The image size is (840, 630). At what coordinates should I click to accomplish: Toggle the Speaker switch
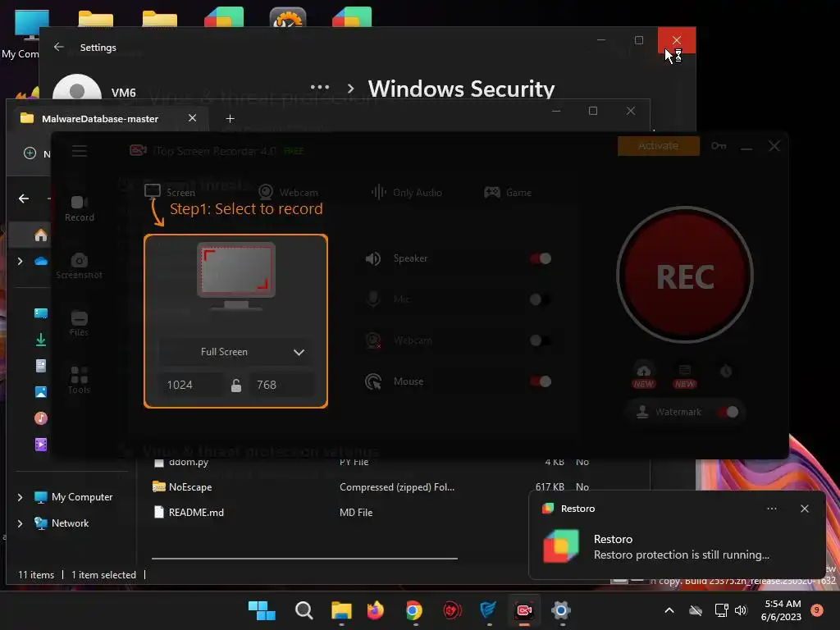click(x=541, y=258)
